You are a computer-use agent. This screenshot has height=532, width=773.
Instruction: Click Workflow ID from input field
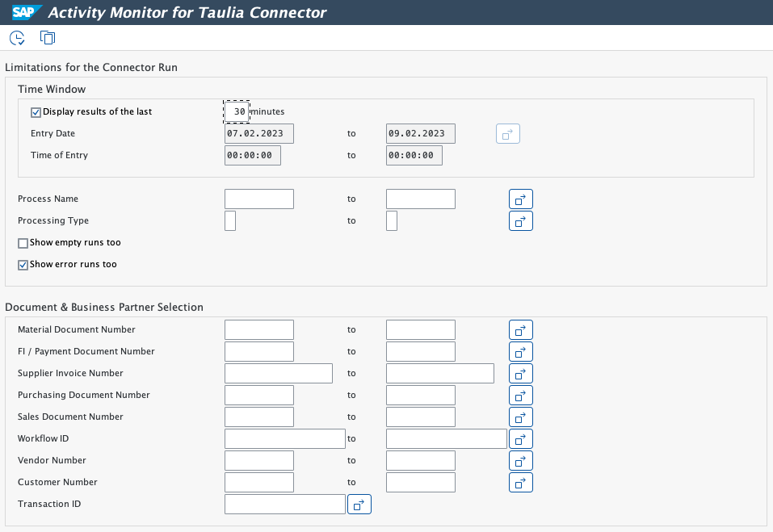point(285,438)
